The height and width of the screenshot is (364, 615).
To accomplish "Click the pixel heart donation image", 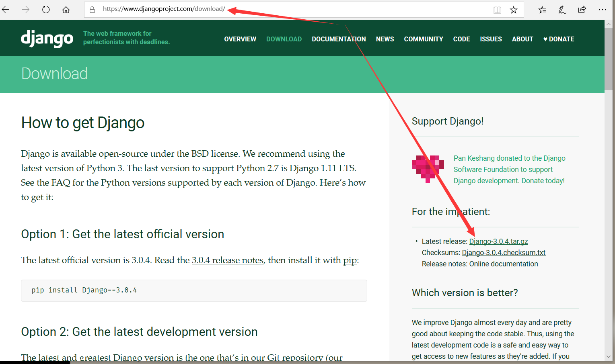I will point(428,169).
